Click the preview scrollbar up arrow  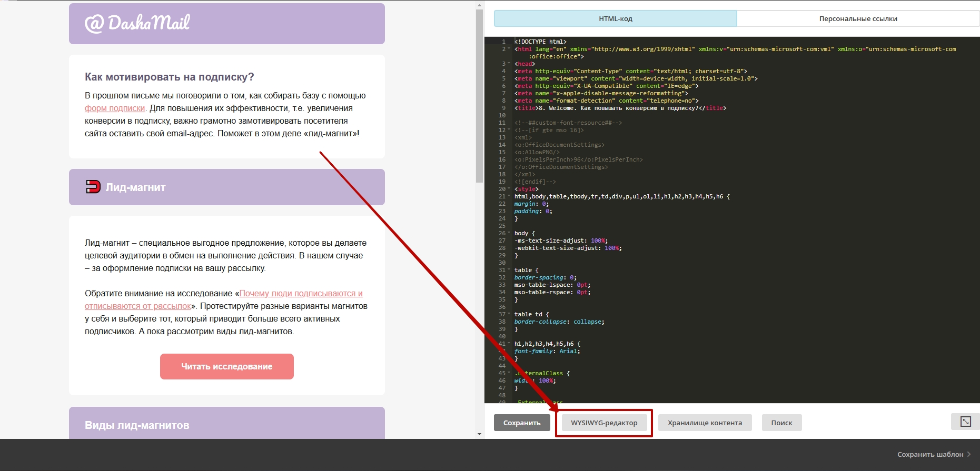pos(479,6)
